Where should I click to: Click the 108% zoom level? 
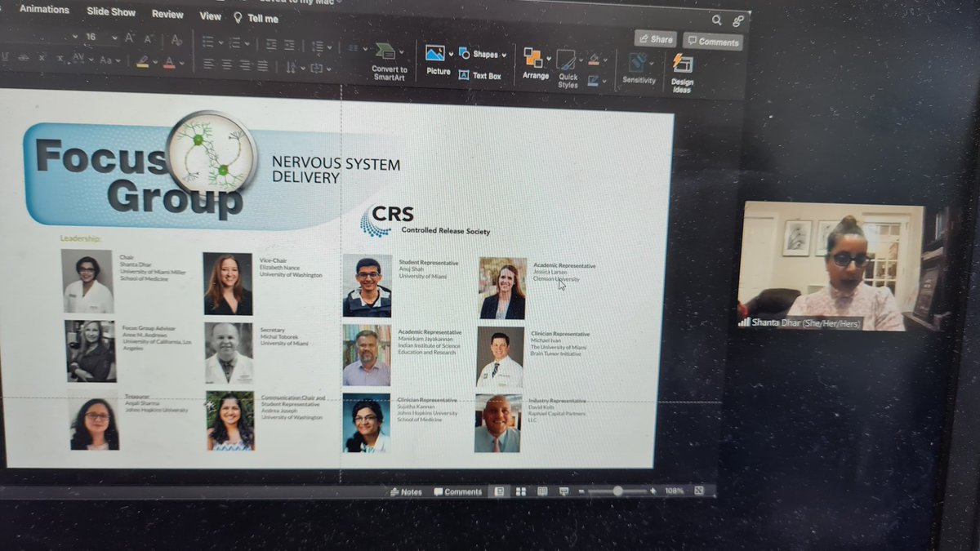[674, 491]
